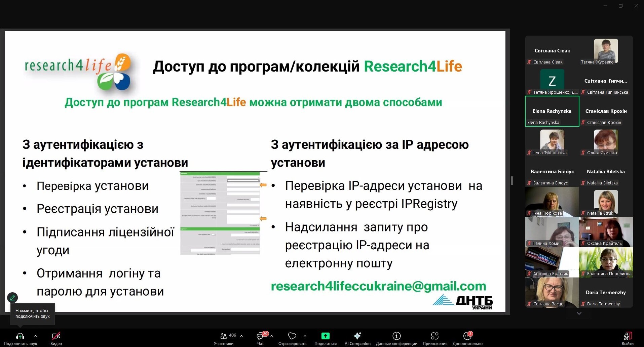Click the divider handle beside the gallery panel
The width and height of the screenshot is (644, 347).
point(512,180)
